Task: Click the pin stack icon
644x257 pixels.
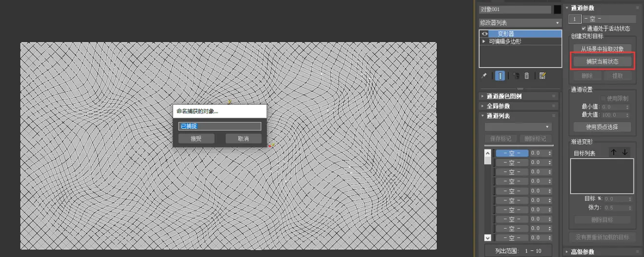Action: tap(483, 76)
